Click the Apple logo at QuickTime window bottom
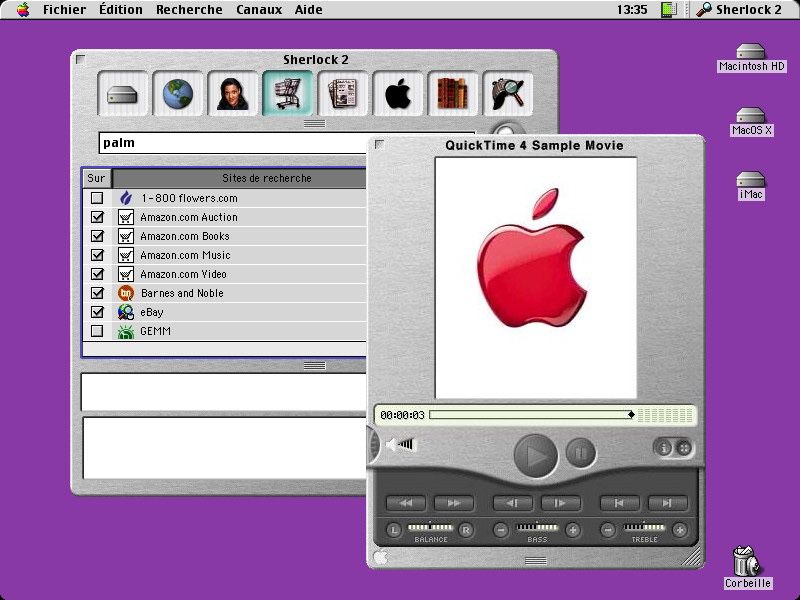 coord(381,558)
